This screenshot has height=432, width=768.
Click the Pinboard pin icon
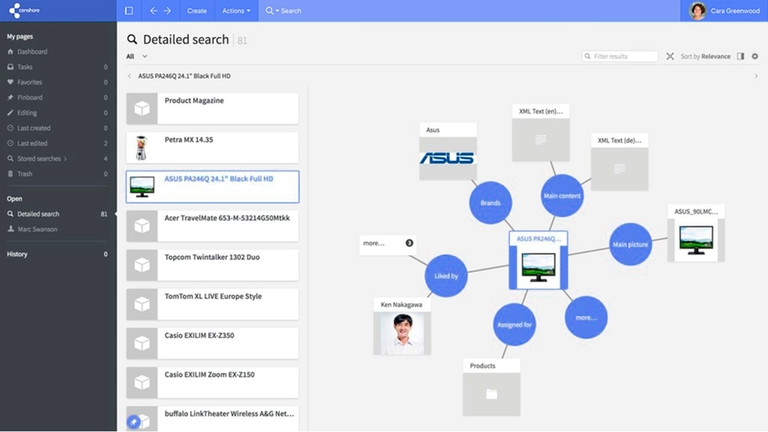(10, 97)
